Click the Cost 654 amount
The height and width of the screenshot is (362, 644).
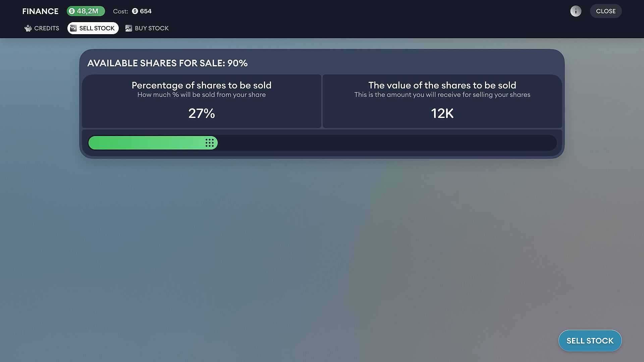pos(146,11)
